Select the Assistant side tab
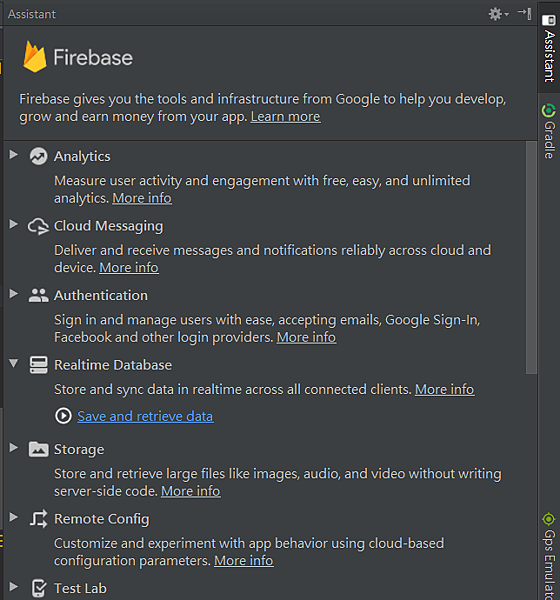 [x=549, y=49]
